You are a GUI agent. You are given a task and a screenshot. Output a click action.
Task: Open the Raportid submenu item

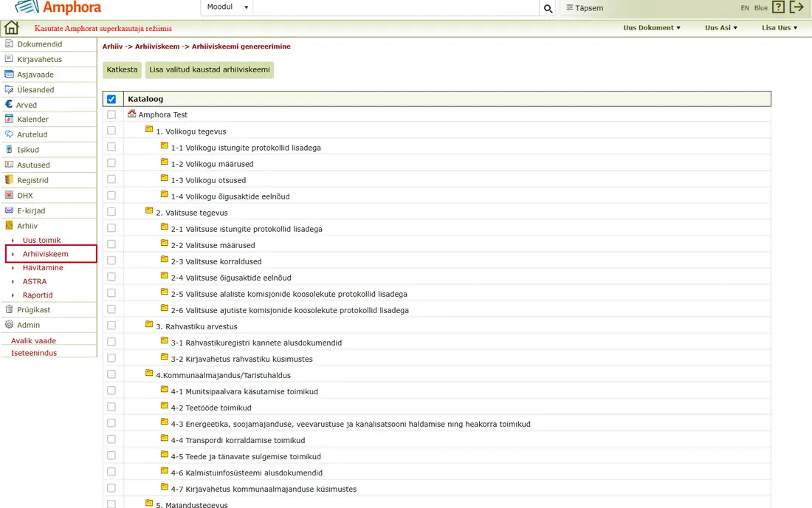pyautogui.click(x=38, y=295)
